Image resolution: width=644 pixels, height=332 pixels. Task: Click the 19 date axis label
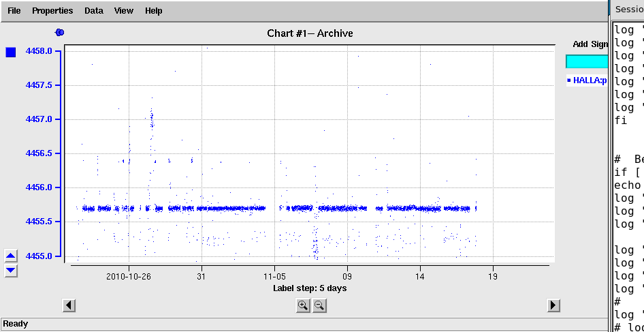[493, 277]
